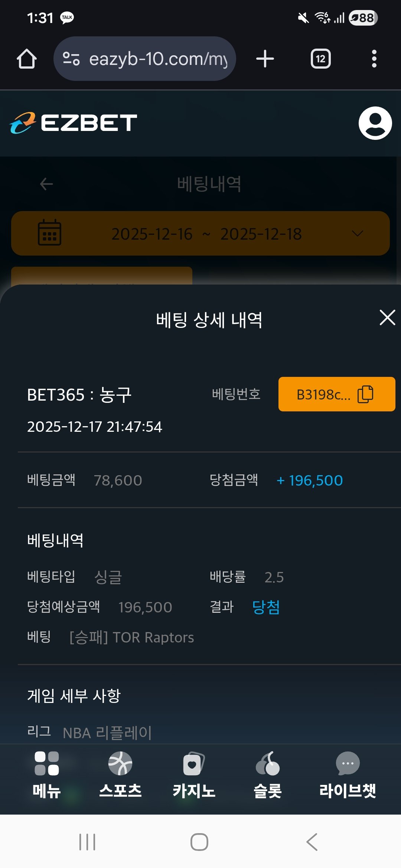Open the 슬롯 section
This screenshot has height=868, width=401.
[x=267, y=774]
